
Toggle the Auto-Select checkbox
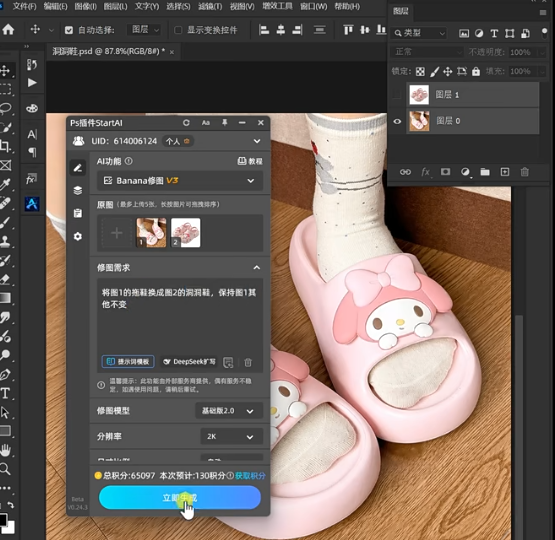(69, 30)
